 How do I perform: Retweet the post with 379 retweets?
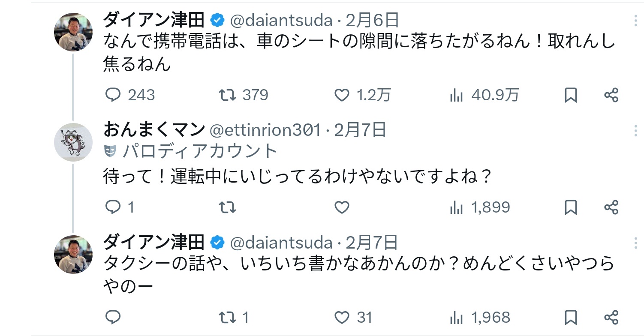(227, 95)
